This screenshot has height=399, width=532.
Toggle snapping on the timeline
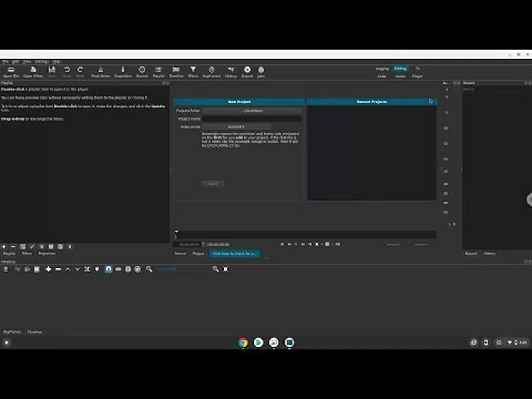tap(108, 269)
